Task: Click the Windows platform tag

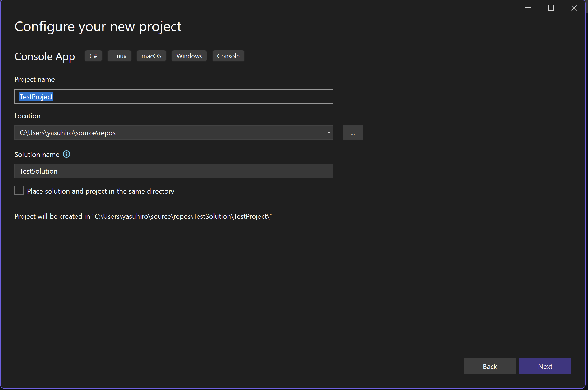Action: point(189,56)
